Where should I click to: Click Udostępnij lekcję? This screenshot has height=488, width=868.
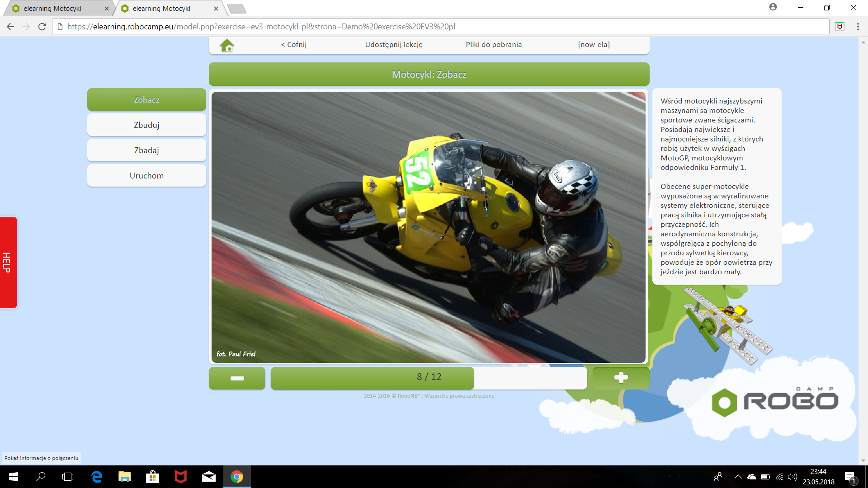tap(394, 44)
